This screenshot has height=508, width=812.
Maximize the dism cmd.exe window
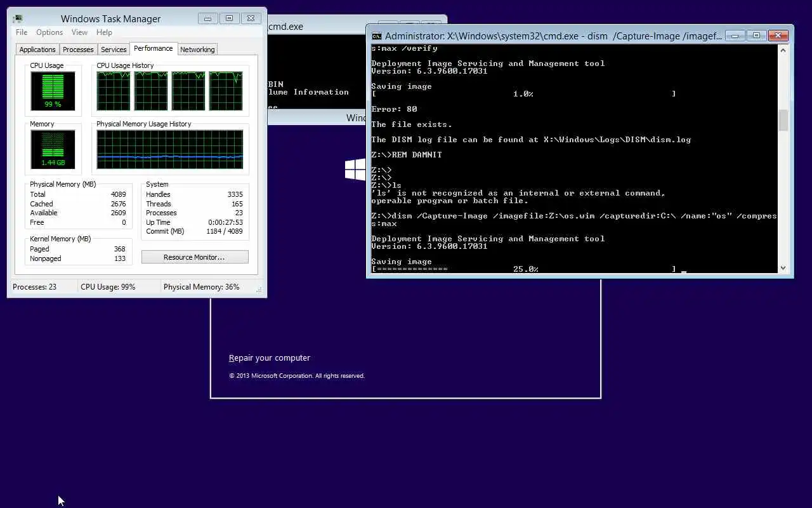click(x=756, y=36)
